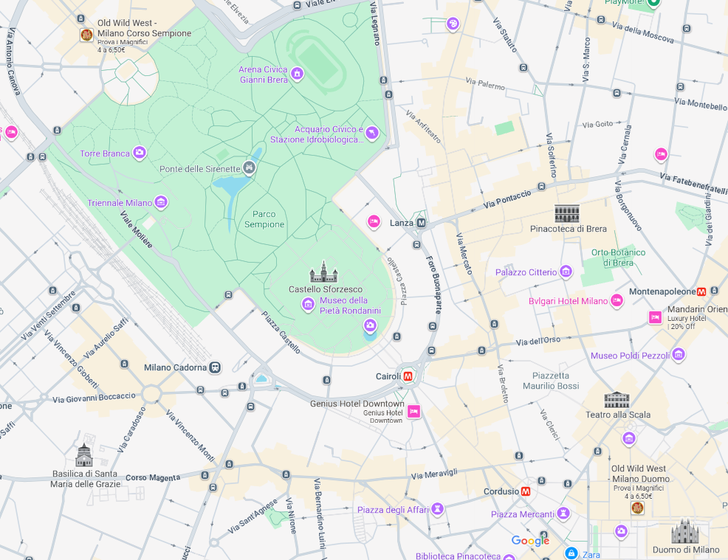
Task: Click the Duomo di Milano cathedral icon
Action: click(684, 532)
